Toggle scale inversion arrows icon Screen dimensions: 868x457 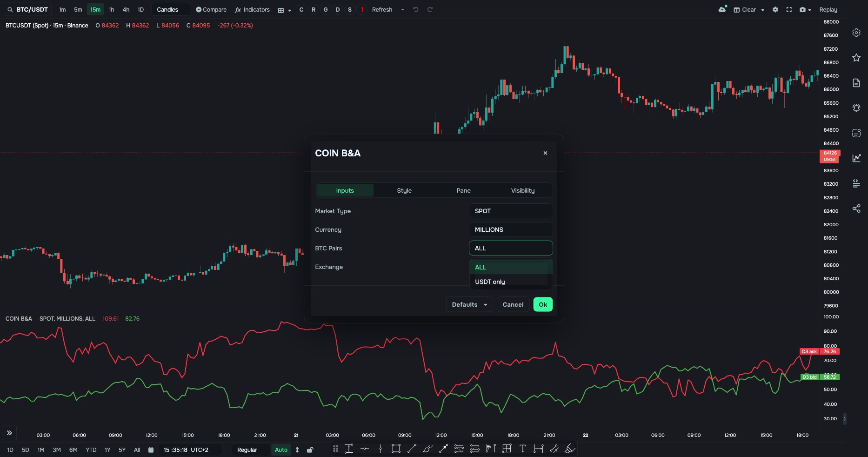(297, 450)
